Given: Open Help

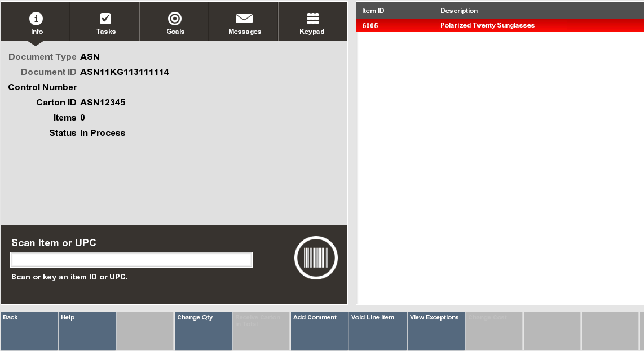Looking at the screenshot, I should coord(87,331).
